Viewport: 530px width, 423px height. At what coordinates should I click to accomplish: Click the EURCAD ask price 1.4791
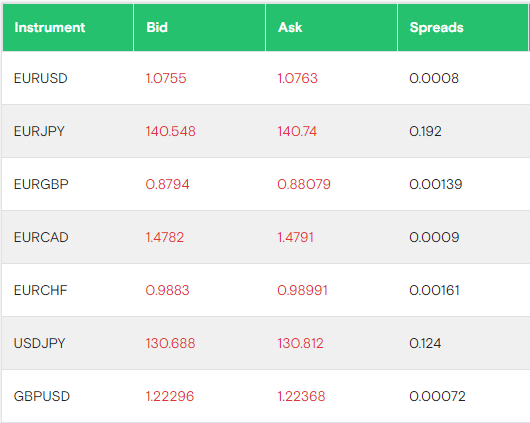click(295, 237)
